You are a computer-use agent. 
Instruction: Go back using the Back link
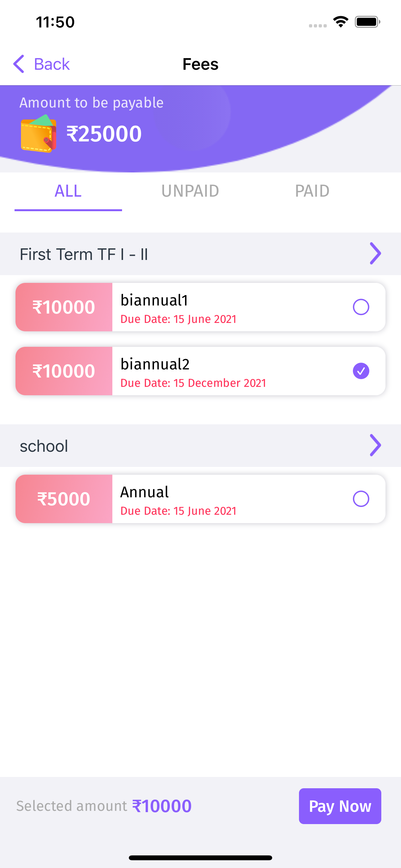click(52, 64)
